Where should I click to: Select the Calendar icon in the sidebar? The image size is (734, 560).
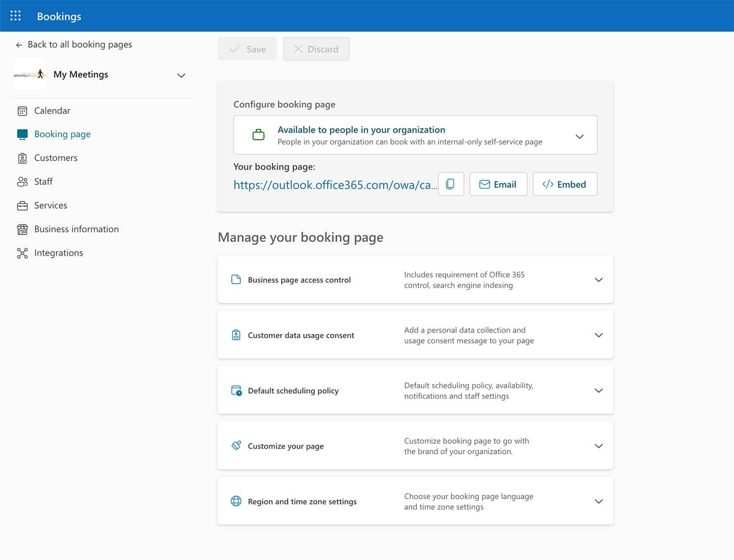tap(22, 110)
